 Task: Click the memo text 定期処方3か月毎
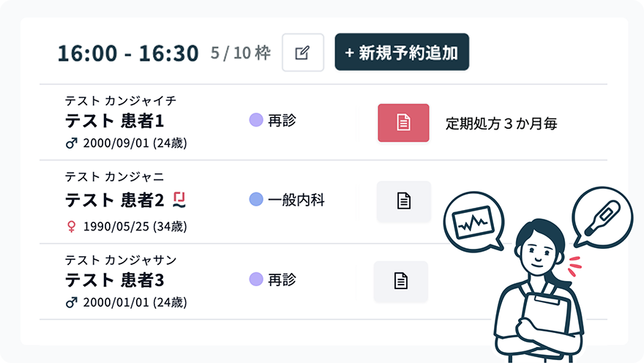pyautogui.click(x=501, y=124)
